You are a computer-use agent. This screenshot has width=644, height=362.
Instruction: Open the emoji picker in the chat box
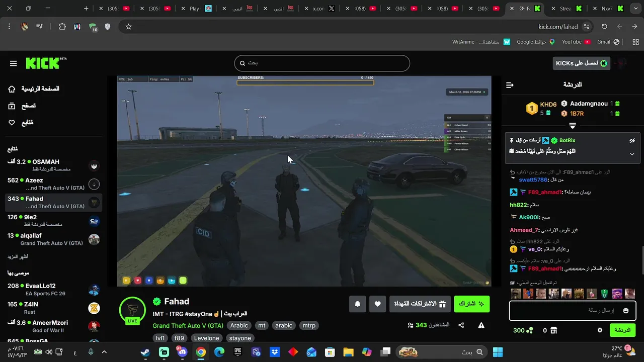626,311
